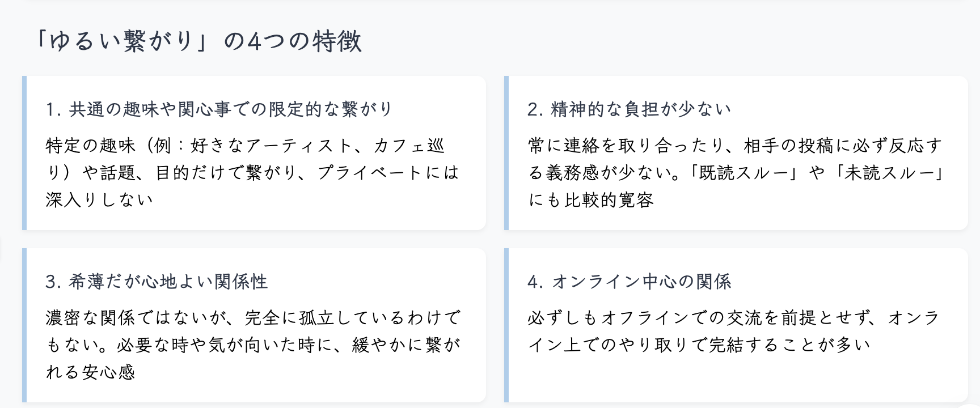Click the paragraph starting 必ずしもオフライン

point(733,331)
